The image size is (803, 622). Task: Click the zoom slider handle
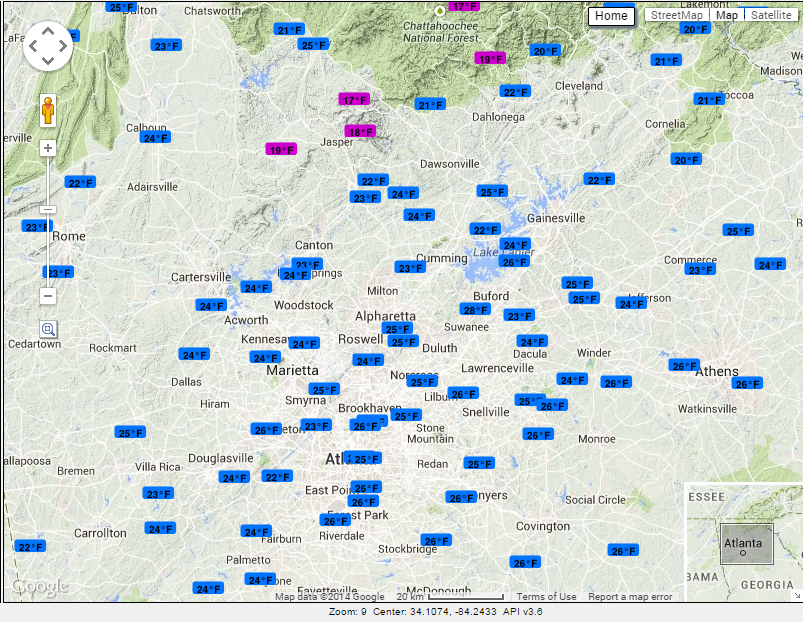(48, 210)
